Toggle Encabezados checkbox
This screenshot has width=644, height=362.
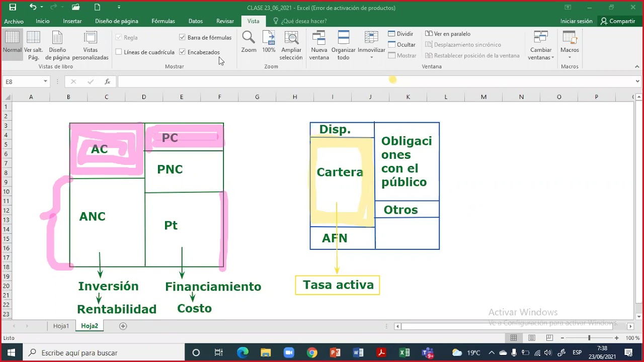tap(182, 52)
